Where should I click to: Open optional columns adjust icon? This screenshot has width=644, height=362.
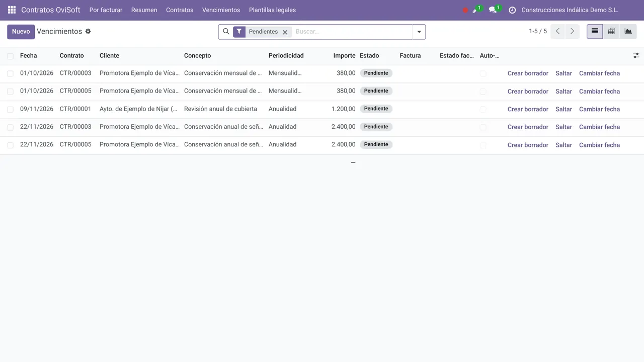tap(636, 56)
